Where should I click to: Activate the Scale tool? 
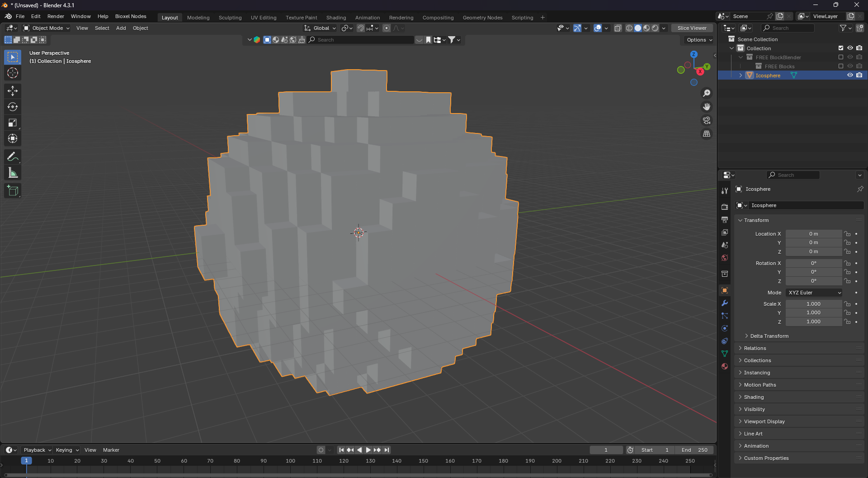[13, 123]
